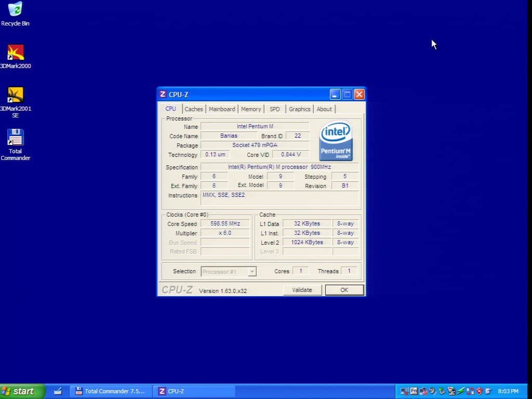The height and width of the screenshot is (399, 532).
Task: Open the Mainboard tab
Action: click(x=222, y=109)
